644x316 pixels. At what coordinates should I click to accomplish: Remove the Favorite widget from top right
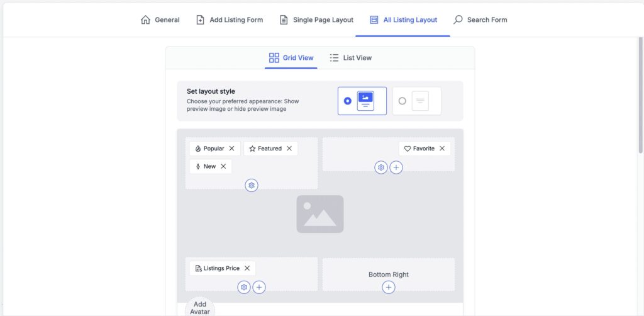pyautogui.click(x=442, y=149)
